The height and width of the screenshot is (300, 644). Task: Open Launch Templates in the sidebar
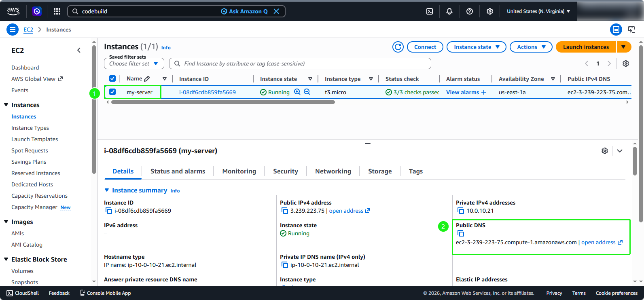click(x=34, y=139)
